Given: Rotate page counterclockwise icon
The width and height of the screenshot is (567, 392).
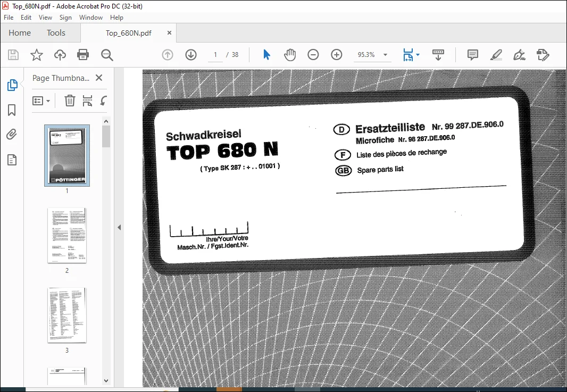Looking at the screenshot, I should (x=103, y=101).
